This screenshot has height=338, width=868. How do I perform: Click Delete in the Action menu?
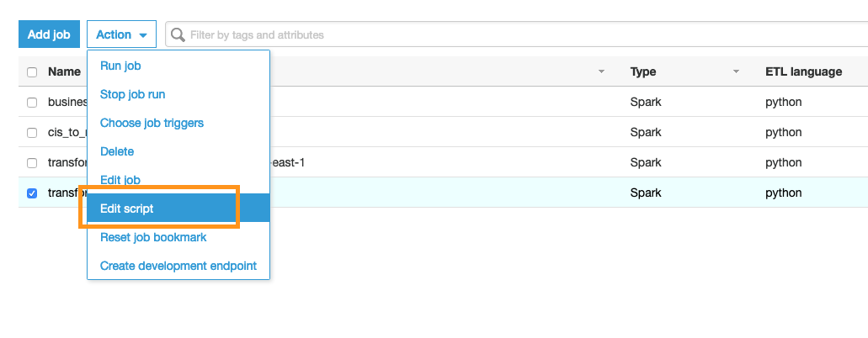click(x=117, y=151)
